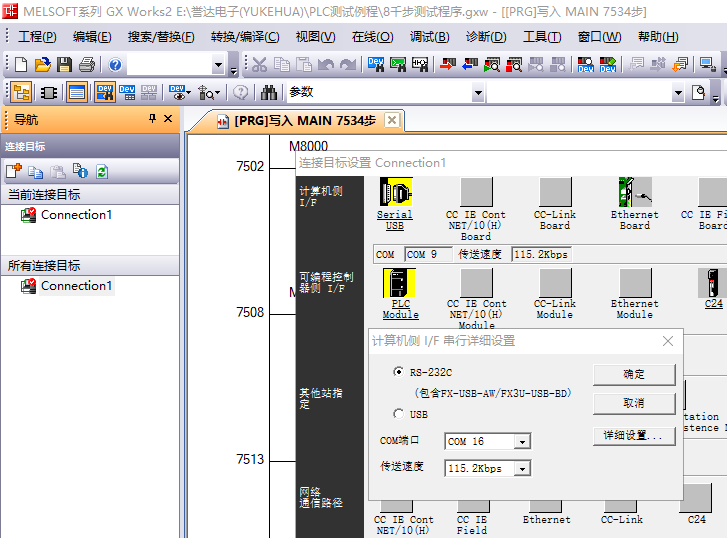Stop monitor with the red square magnifier icon
The width and height of the screenshot is (727, 538).
[514, 64]
